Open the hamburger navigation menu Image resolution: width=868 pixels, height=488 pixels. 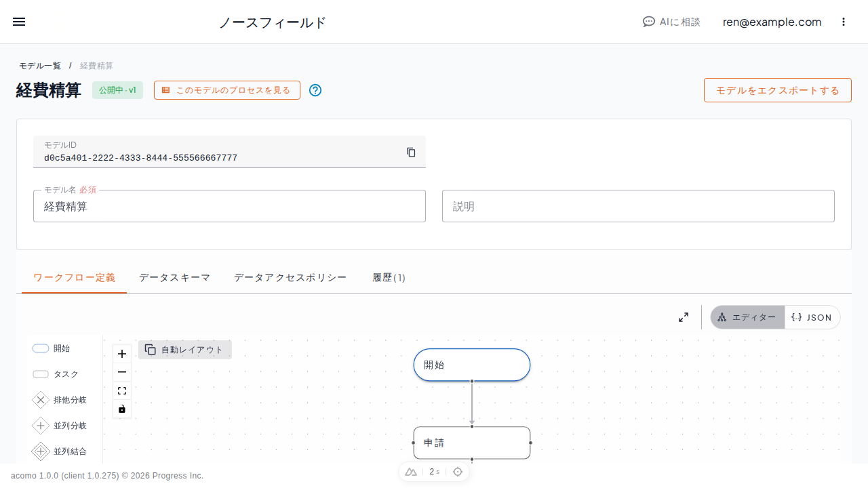[19, 22]
